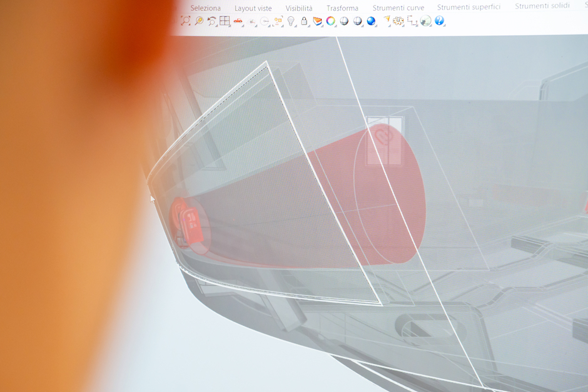Open Object Properties color wheel icon
This screenshot has height=392, width=588.
click(x=330, y=21)
